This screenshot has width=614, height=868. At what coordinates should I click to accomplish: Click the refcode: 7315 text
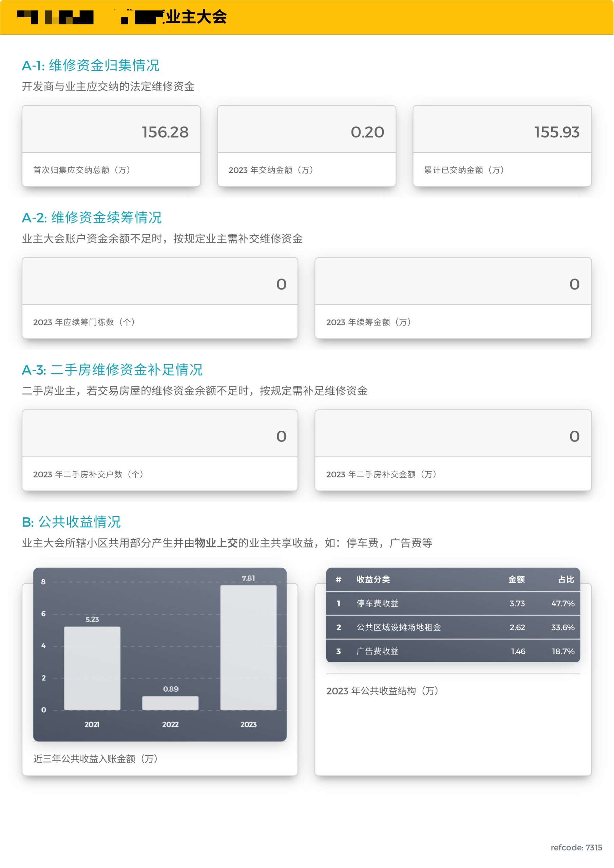(576, 847)
